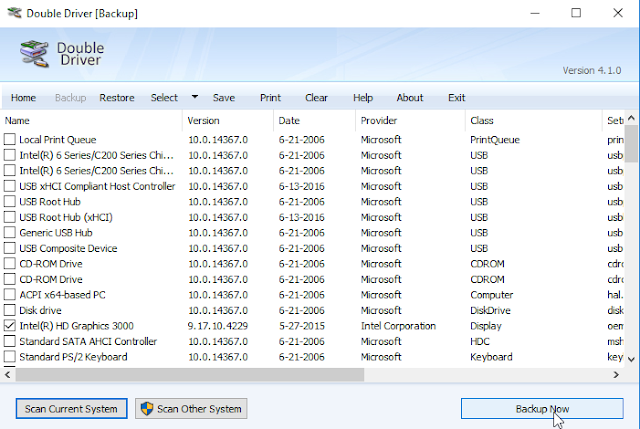
Task: Click the horizontal scrollbar left arrow
Action: (7, 374)
